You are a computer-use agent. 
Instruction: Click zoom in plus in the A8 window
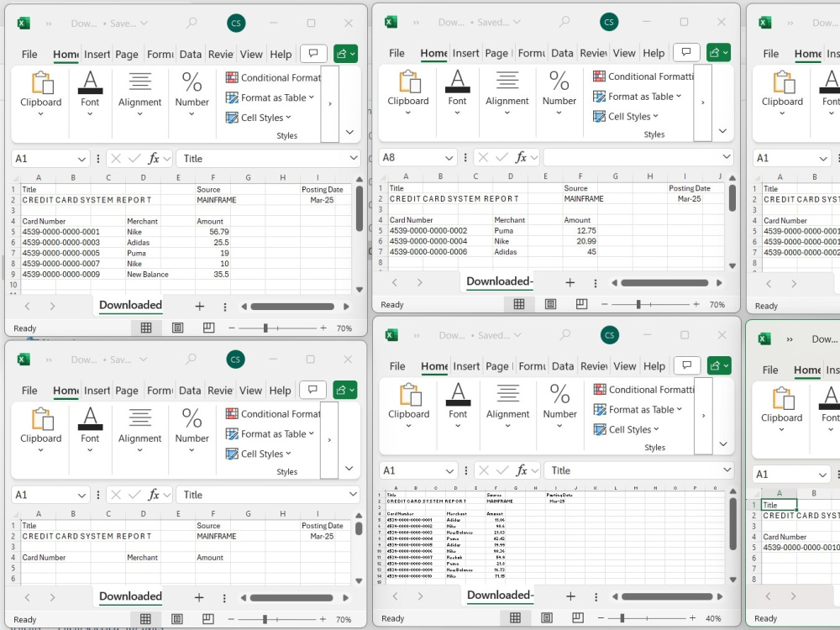[x=696, y=304]
